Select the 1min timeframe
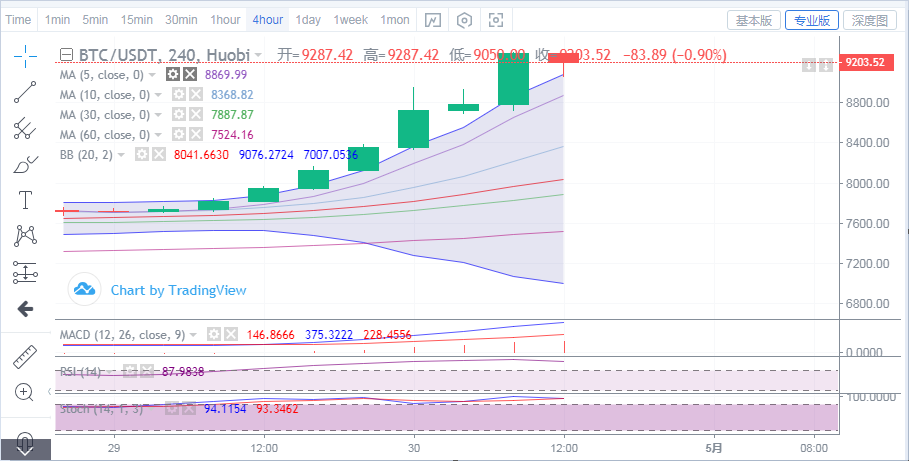The image size is (909, 461). pyautogui.click(x=57, y=20)
